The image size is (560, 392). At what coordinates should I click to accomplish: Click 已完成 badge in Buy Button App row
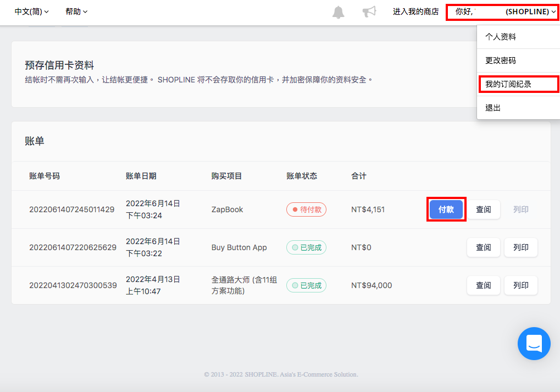pos(307,247)
